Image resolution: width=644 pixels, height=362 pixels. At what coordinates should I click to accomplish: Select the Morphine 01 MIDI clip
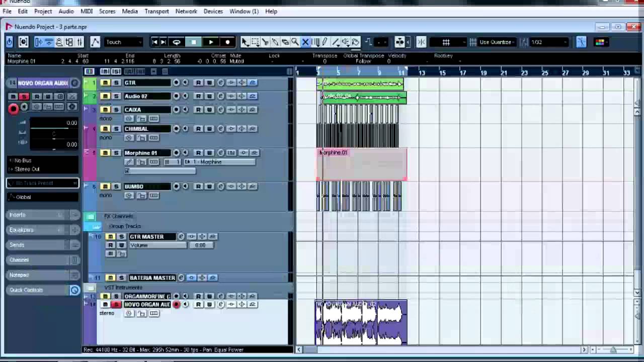(361, 164)
